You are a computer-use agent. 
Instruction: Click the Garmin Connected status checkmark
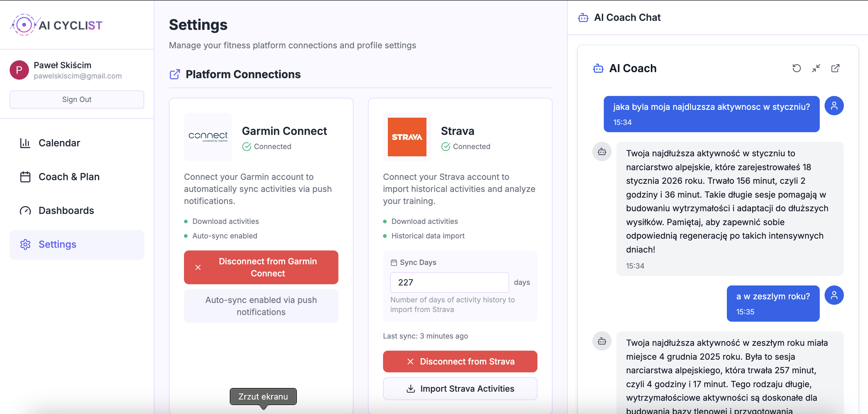(x=247, y=147)
